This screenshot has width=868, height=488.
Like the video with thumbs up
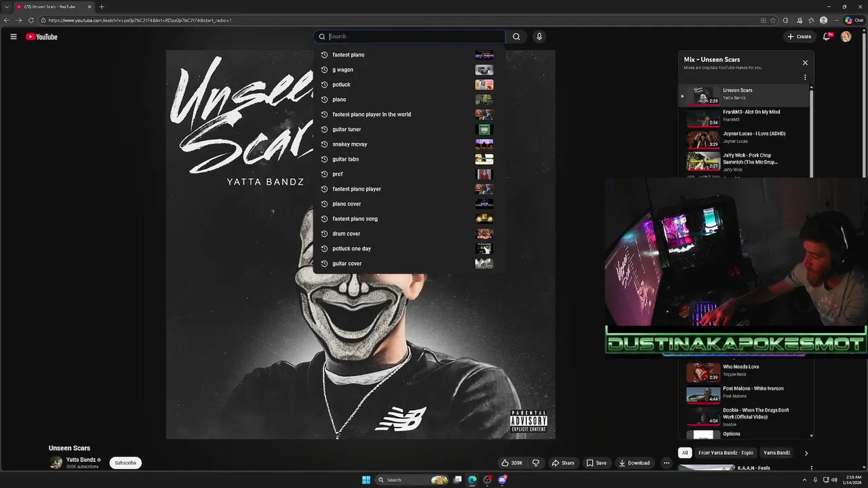512,463
